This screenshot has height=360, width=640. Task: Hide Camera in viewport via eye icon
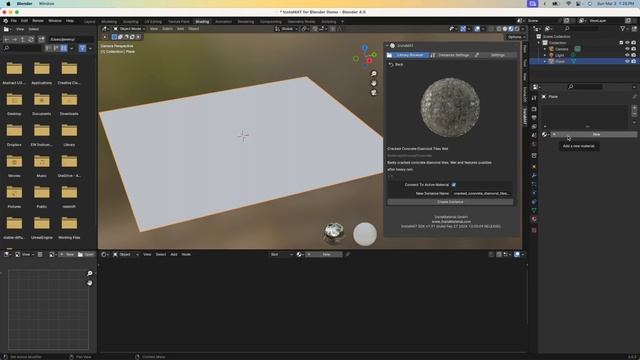(627, 49)
